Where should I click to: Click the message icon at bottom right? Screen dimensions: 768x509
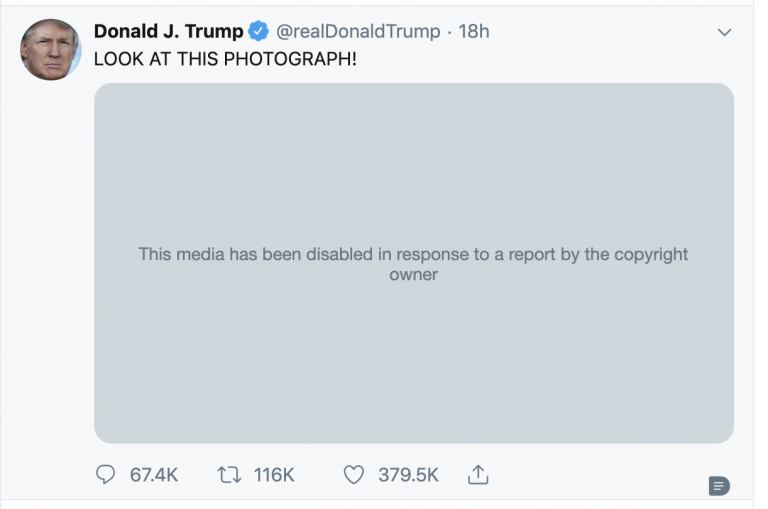tap(719, 485)
